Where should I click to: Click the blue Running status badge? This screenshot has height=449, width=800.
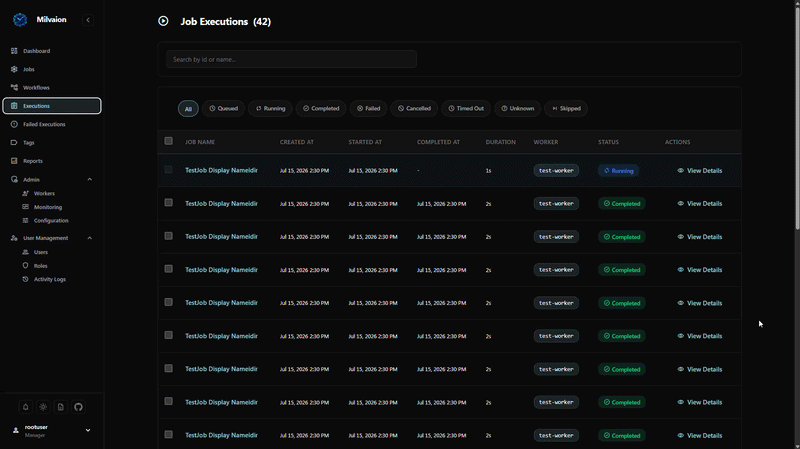tap(618, 171)
